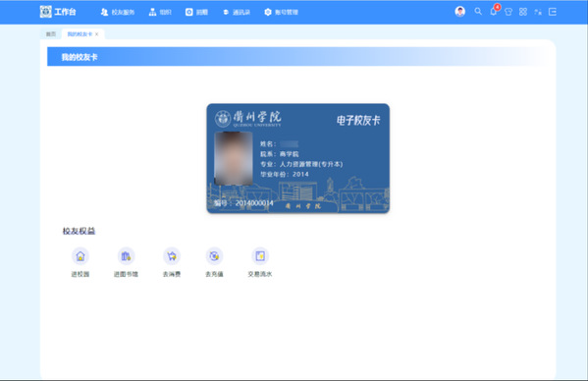Click the blurred photo on alumni card
The height and width of the screenshot is (381, 588).
pos(234,158)
